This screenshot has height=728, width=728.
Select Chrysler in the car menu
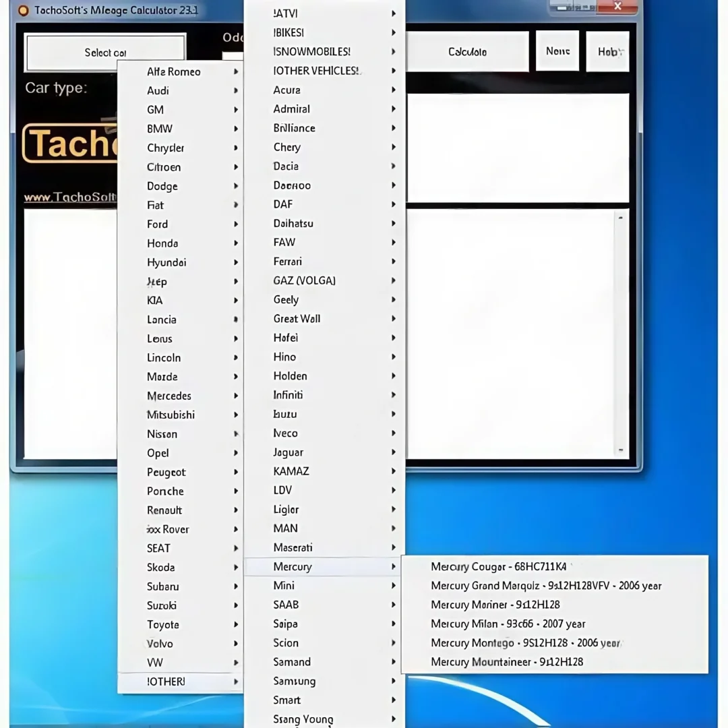click(x=180, y=148)
